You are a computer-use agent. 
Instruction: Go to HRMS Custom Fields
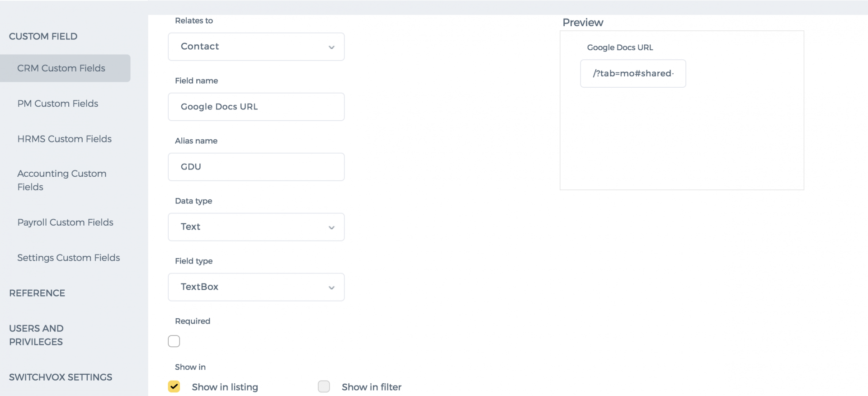(x=65, y=139)
